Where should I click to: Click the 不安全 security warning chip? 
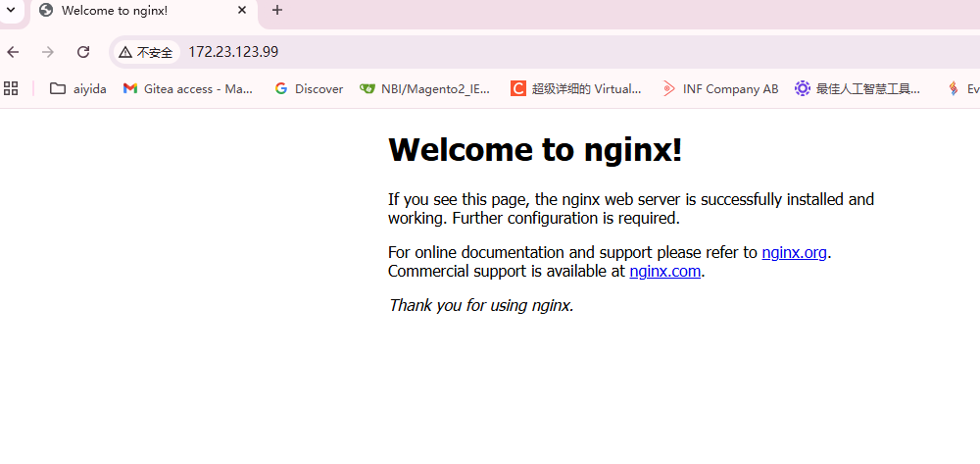(146, 52)
